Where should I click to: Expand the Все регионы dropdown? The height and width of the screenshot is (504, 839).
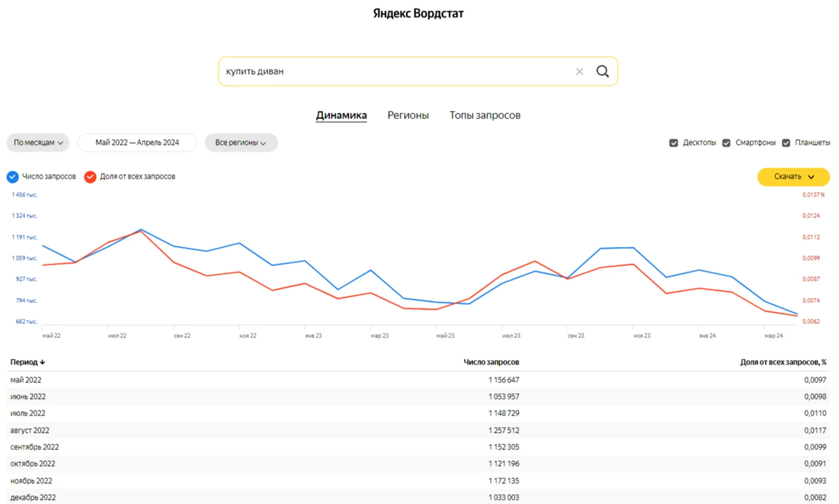241,143
